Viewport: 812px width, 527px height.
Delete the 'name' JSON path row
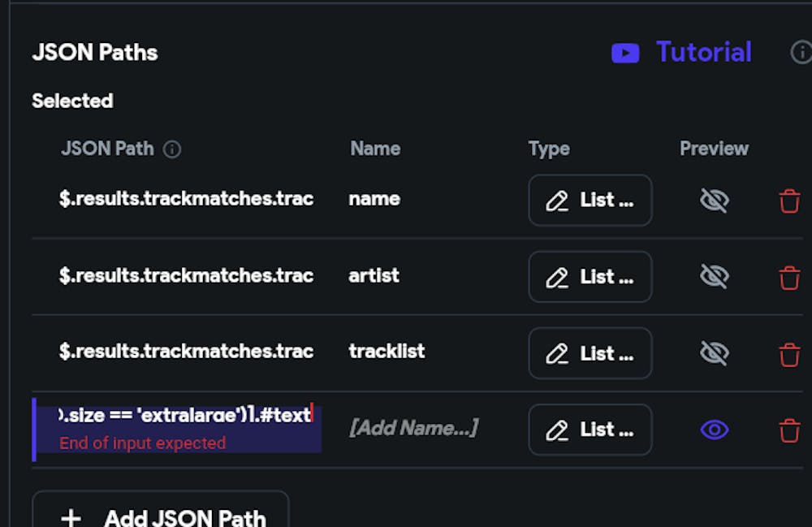[x=789, y=201]
